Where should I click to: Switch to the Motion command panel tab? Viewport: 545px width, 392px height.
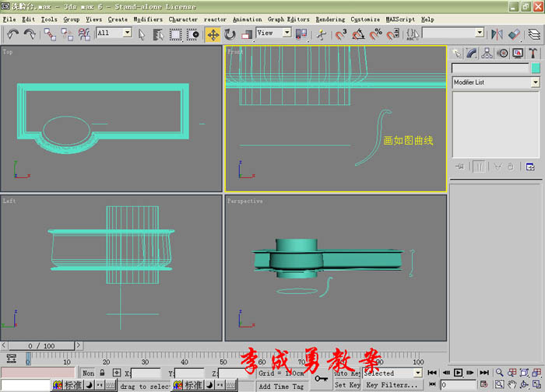[502, 53]
